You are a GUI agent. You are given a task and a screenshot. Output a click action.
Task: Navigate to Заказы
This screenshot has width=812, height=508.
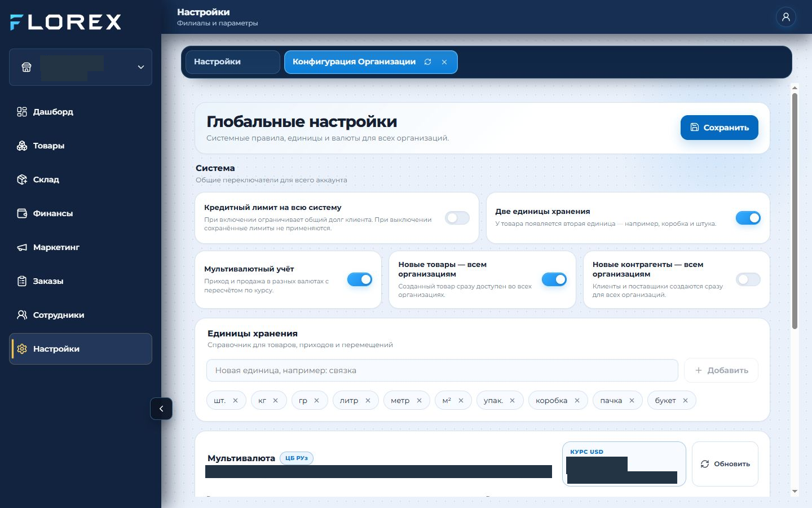81,281
